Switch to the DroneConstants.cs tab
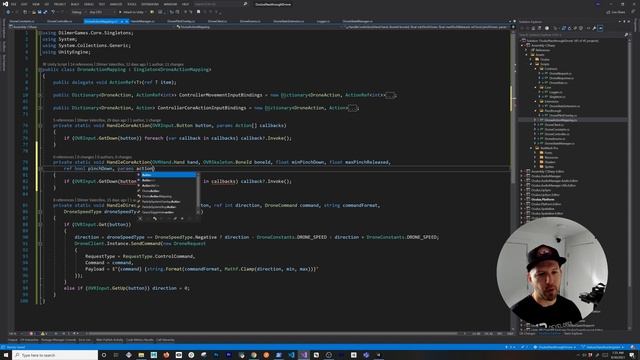Viewport: 640px width, 360px height. click(x=22, y=21)
